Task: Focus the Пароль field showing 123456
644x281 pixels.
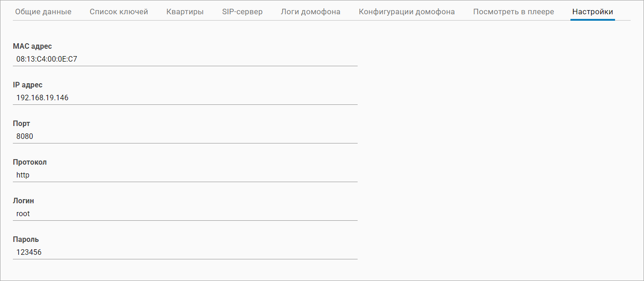Action: pos(185,252)
